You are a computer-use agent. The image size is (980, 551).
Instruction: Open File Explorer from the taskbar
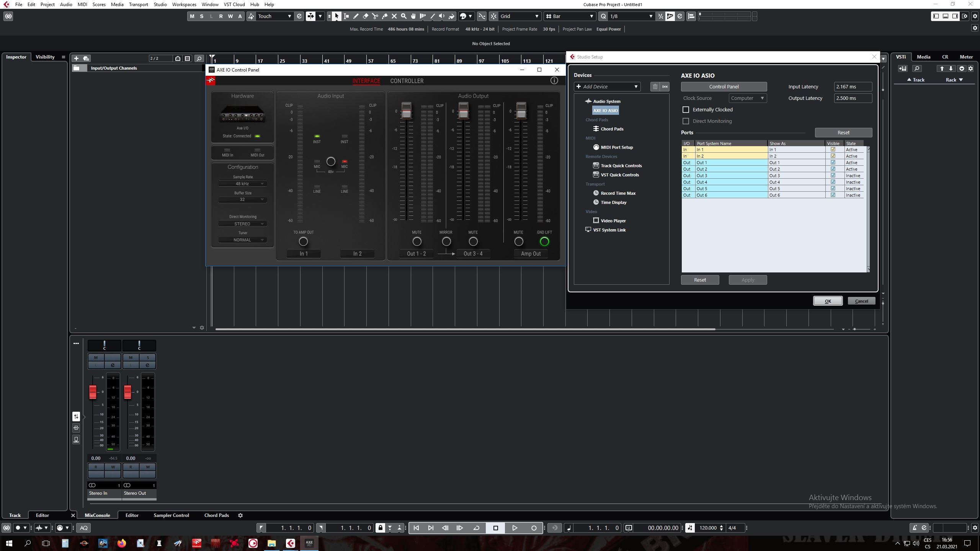click(272, 543)
